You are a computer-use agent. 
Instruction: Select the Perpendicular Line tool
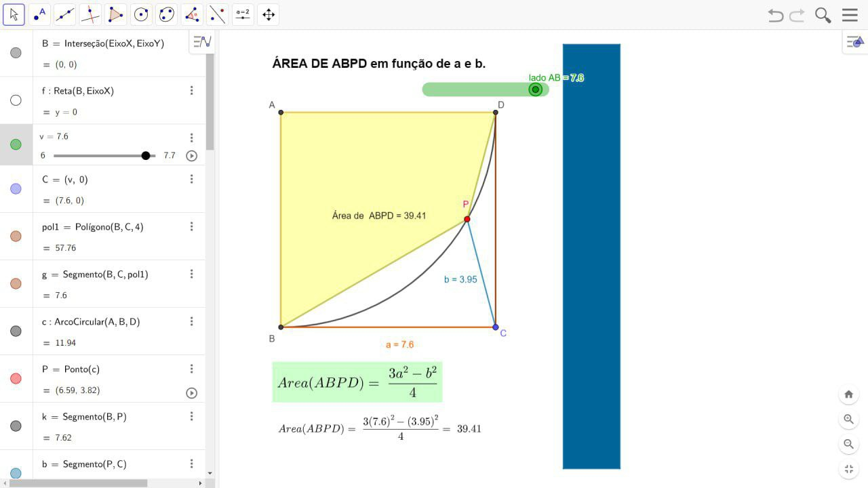(x=90, y=14)
